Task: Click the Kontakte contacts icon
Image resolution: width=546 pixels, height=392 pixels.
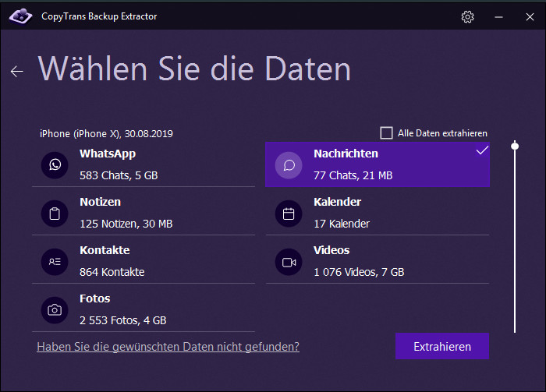Action: tap(55, 262)
